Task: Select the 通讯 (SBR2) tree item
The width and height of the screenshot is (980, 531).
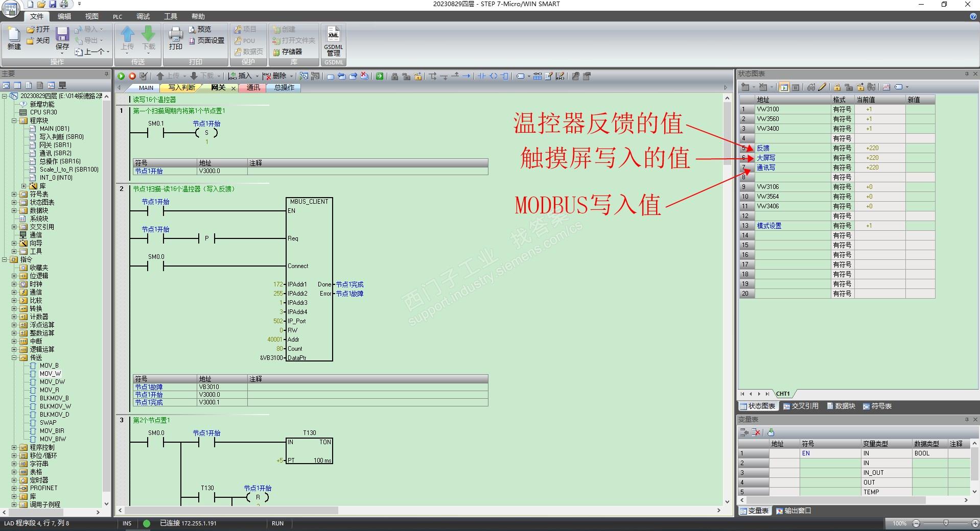Action: (55, 153)
